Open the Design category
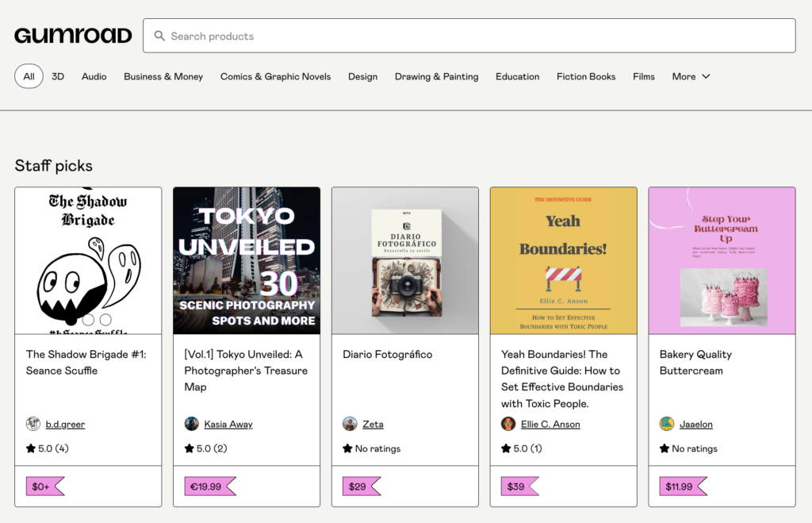The height and width of the screenshot is (523, 812). pyautogui.click(x=362, y=76)
